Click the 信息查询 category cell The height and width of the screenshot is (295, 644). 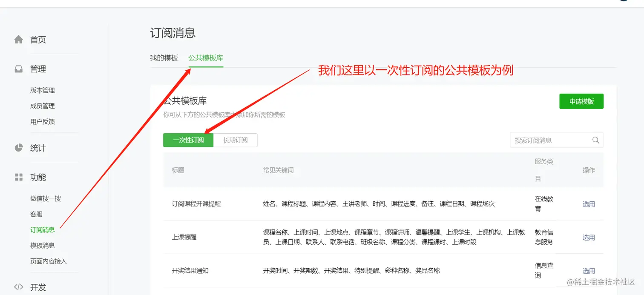point(544,270)
